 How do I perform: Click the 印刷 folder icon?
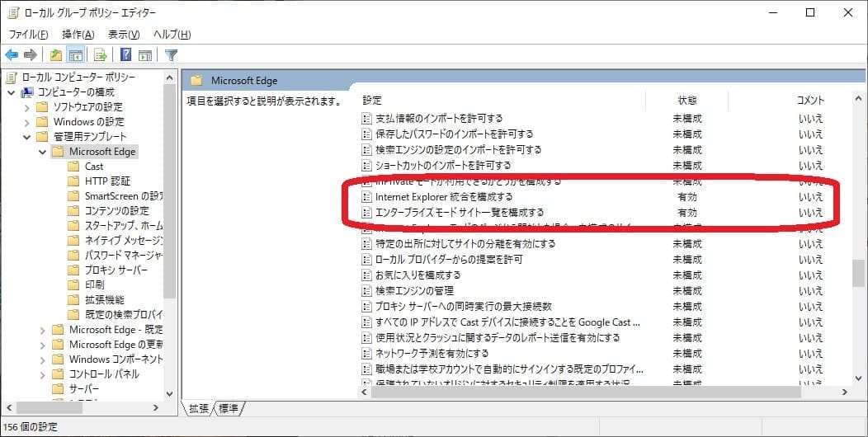point(73,285)
